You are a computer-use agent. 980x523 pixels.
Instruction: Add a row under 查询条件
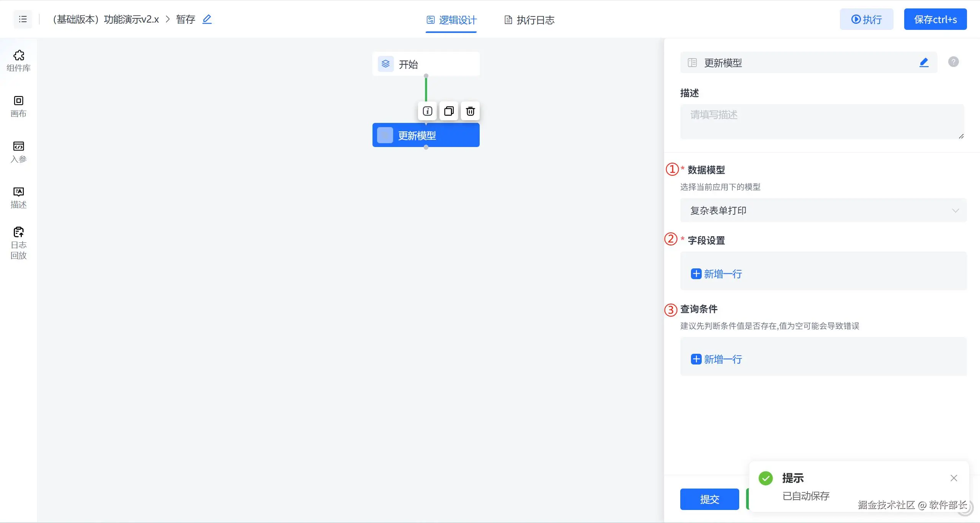click(716, 359)
